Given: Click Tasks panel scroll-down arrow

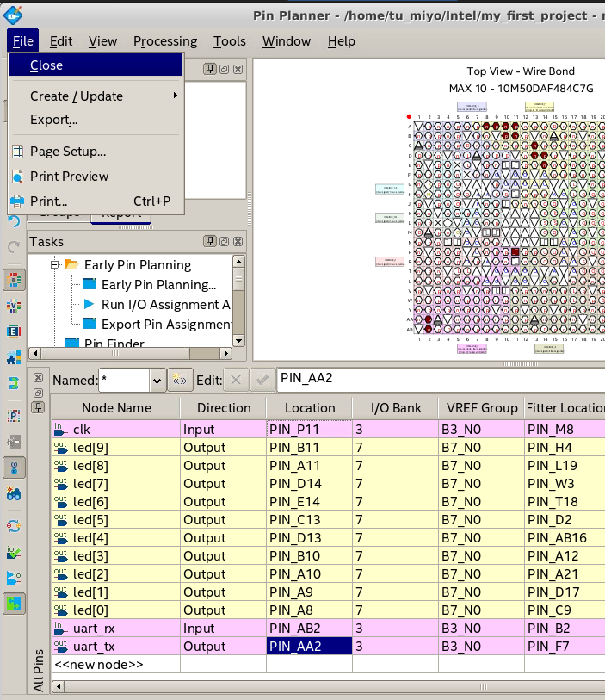Looking at the screenshot, I should pos(238,341).
